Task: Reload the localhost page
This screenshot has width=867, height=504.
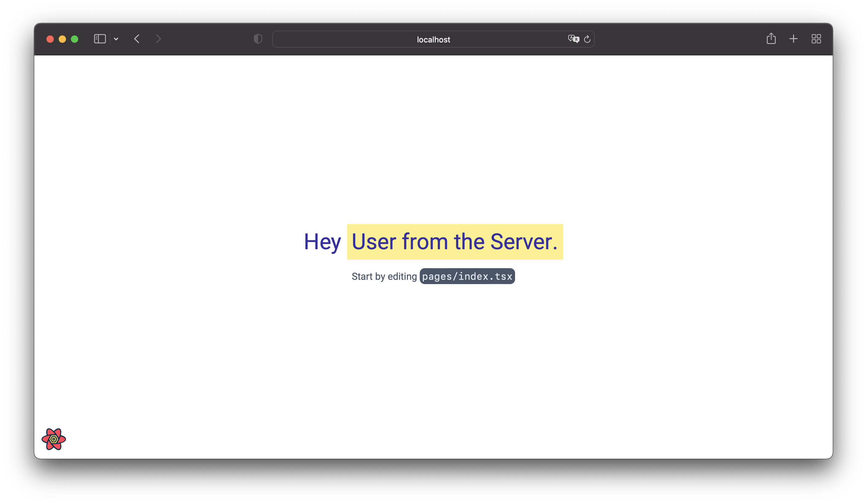Action: [587, 39]
